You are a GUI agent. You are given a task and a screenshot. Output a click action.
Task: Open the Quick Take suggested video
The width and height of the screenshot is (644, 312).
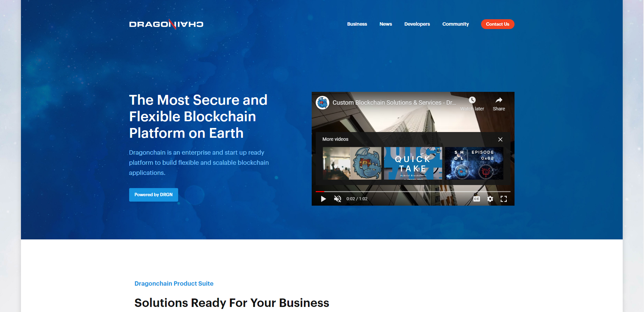[413, 163]
